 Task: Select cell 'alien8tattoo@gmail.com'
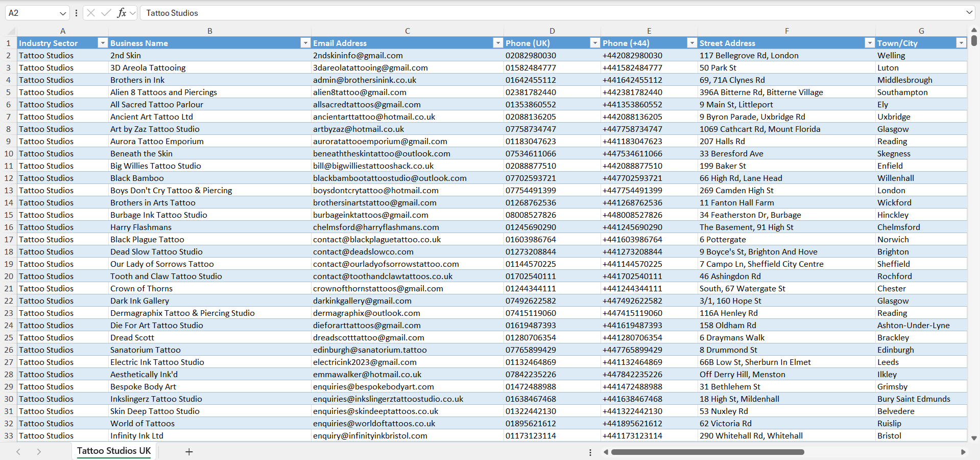(x=408, y=92)
